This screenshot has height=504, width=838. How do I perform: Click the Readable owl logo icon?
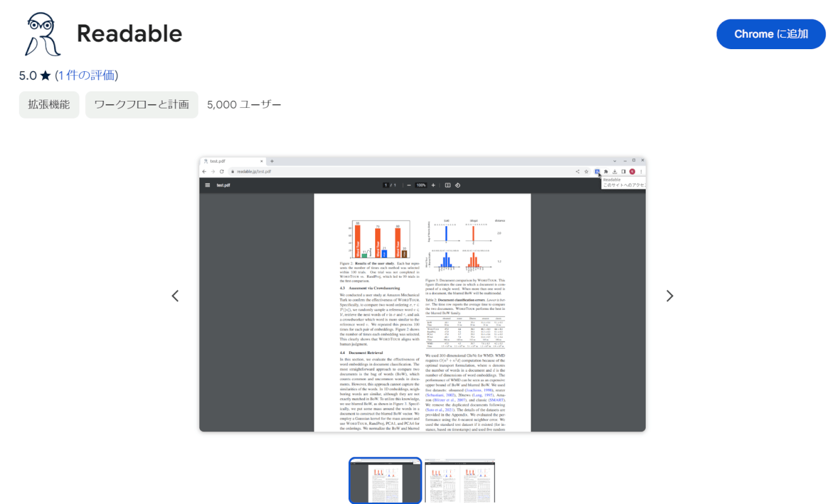click(x=43, y=34)
